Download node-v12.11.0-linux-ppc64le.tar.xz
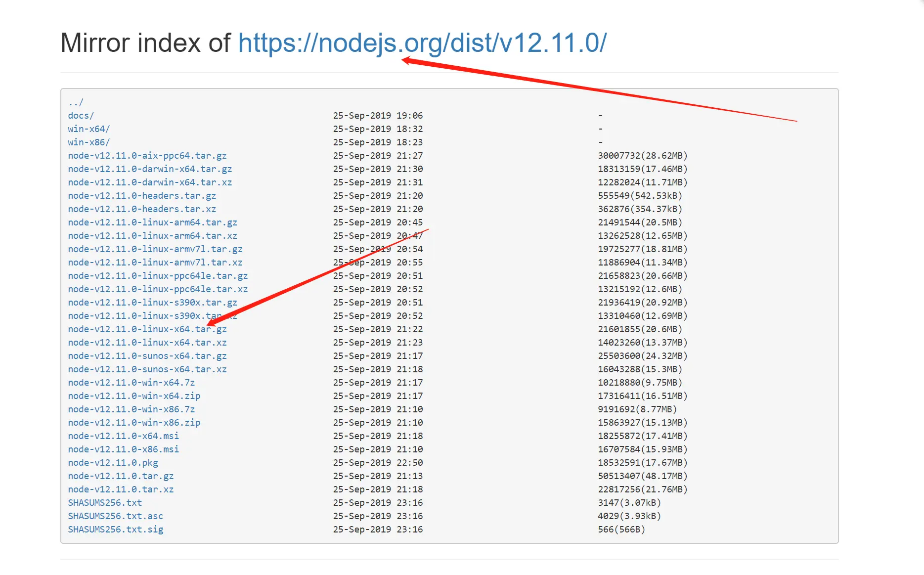Image resolution: width=924 pixels, height=575 pixels. (158, 289)
